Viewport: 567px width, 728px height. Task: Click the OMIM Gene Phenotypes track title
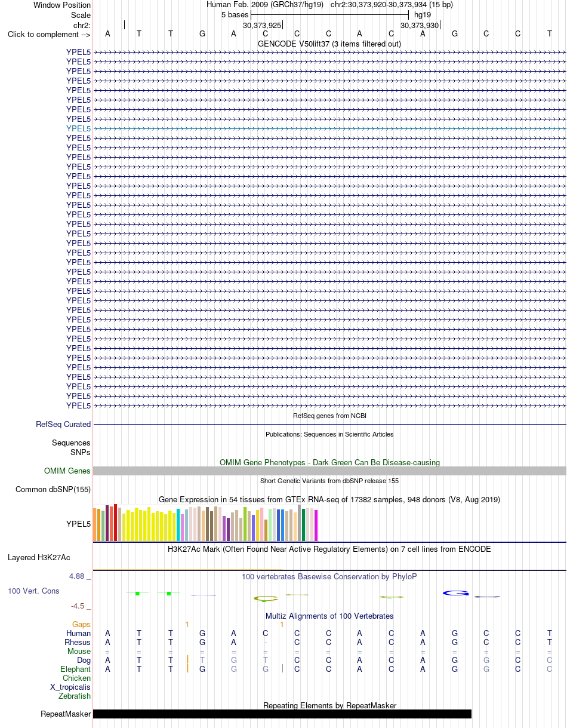(329, 463)
